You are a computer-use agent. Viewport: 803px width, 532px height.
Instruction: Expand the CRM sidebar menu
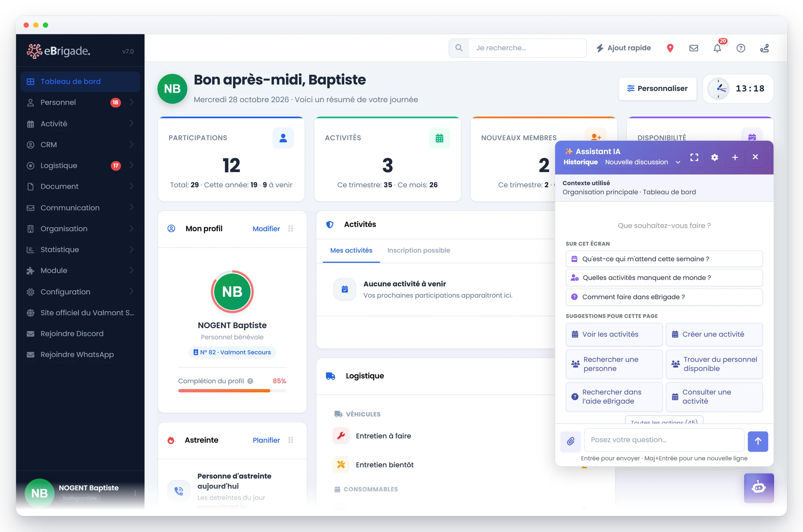(80, 145)
